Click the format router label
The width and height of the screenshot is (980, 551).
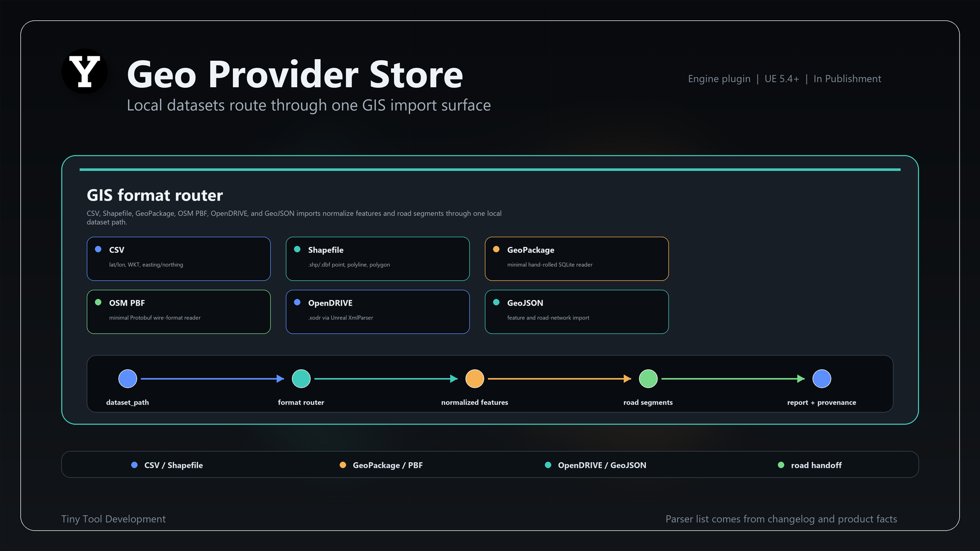301,403
